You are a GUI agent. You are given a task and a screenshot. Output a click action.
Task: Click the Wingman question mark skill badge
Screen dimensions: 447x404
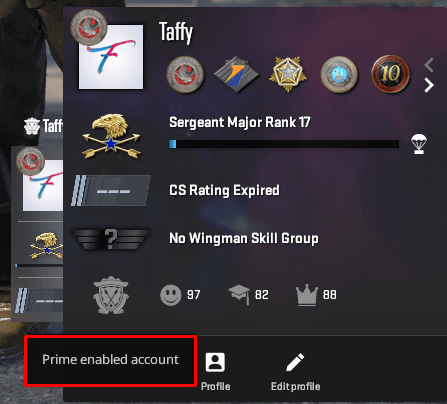click(111, 239)
